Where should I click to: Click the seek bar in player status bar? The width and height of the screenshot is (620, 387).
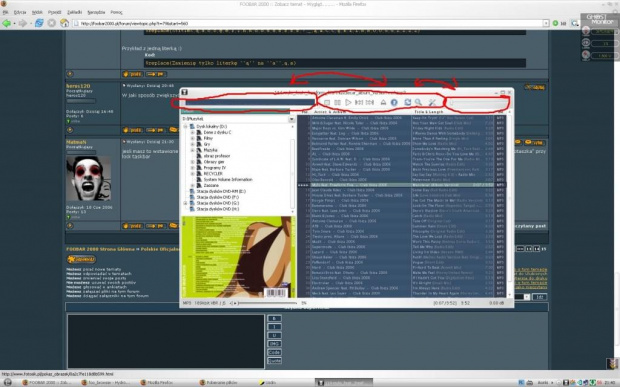[267, 303]
